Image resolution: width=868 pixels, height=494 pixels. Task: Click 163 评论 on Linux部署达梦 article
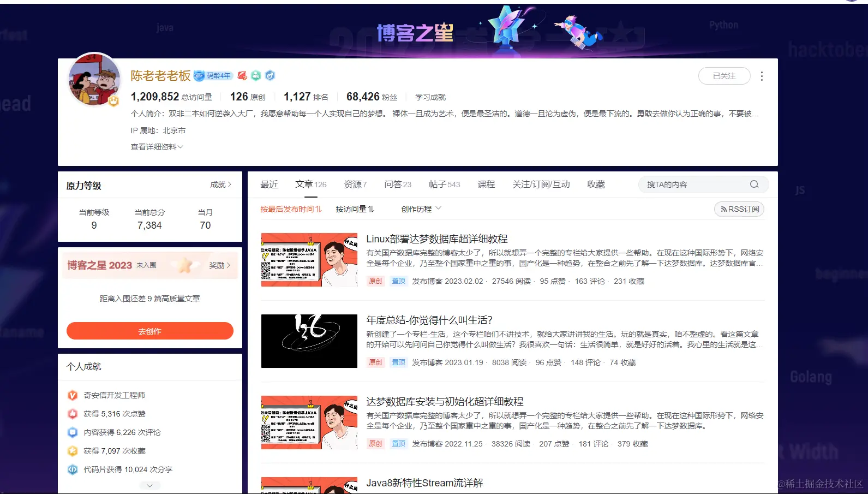tap(590, 281)
